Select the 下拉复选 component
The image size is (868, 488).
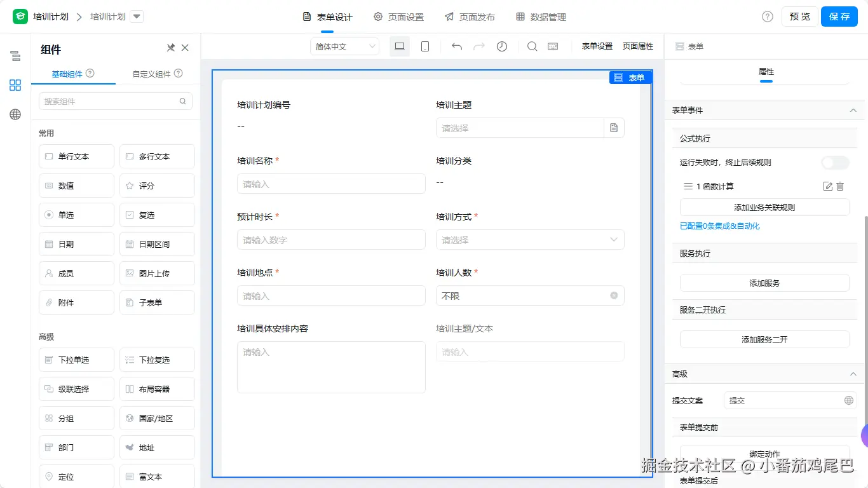[157, 360]
